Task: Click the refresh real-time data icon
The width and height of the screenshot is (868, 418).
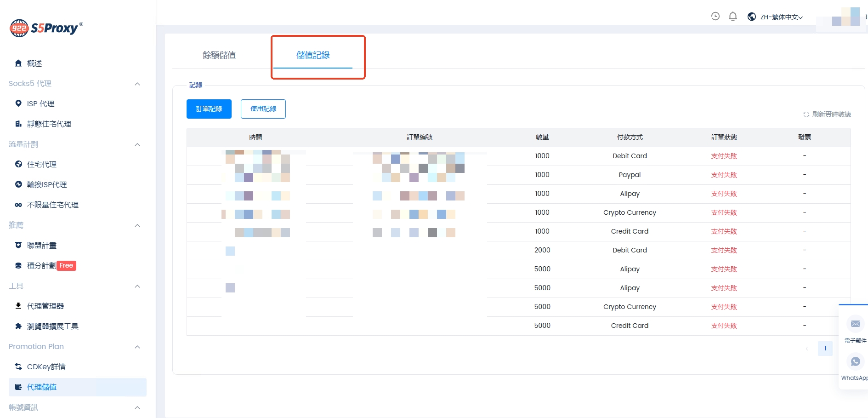Action: click(806, 115)
